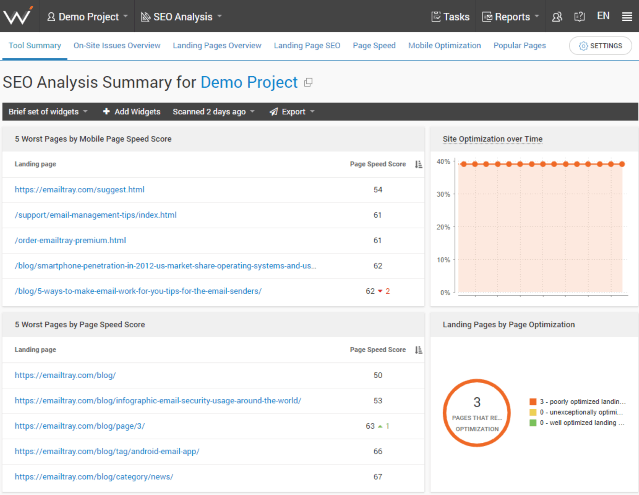Switch language via EN selector

pyautogui.click(x=603, y=16)
